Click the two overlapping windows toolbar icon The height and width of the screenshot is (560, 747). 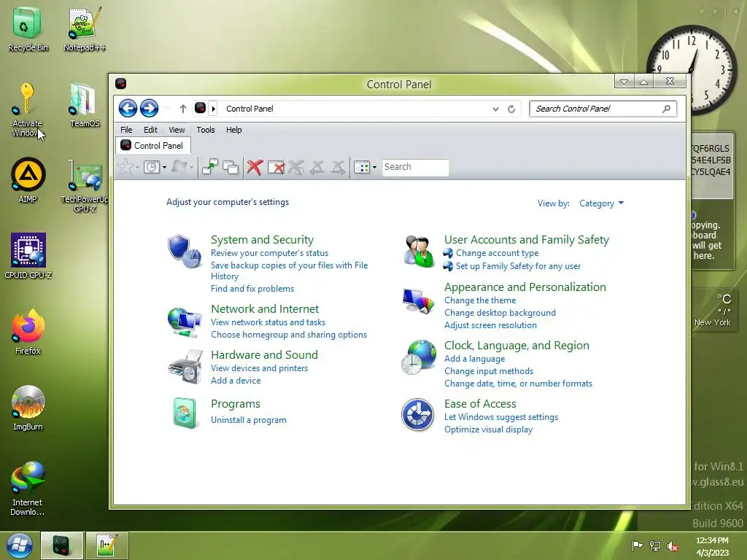click(x=231, y=167)
